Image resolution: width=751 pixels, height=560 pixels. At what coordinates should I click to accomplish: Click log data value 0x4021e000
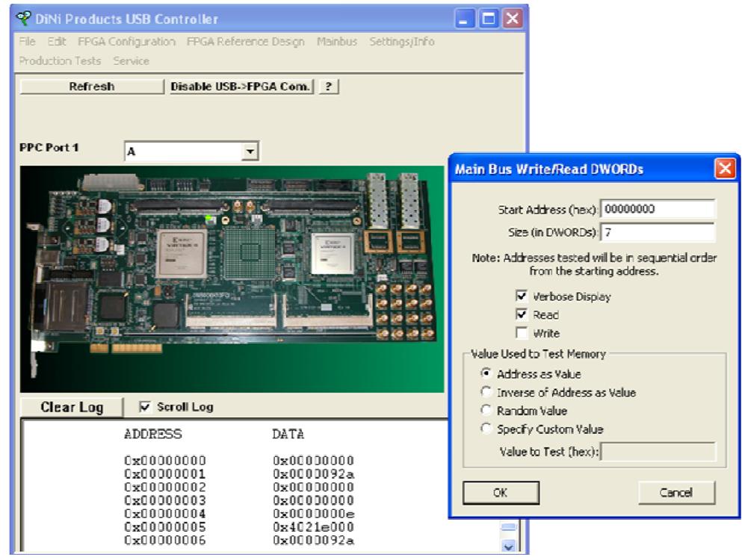pos(314,527)
